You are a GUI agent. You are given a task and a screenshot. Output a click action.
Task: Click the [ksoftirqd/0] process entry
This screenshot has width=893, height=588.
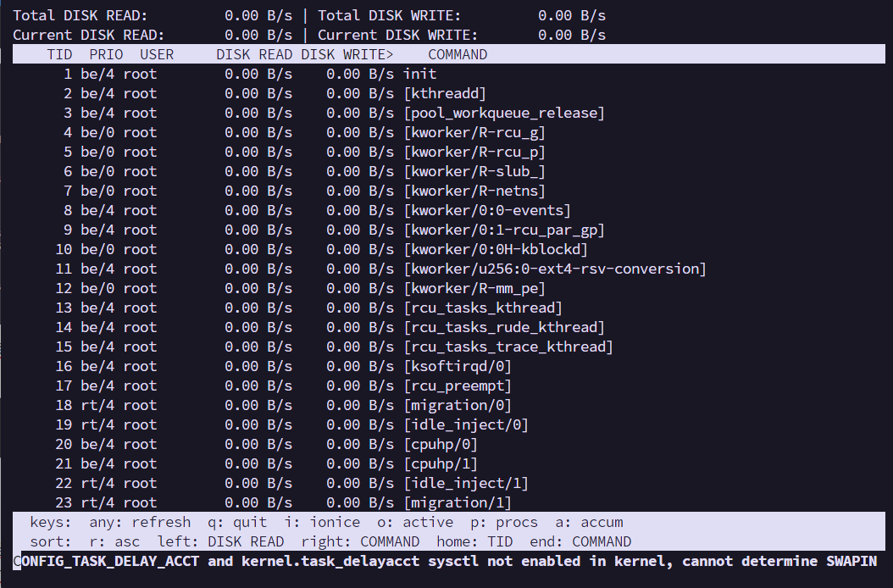click(458, 366)
